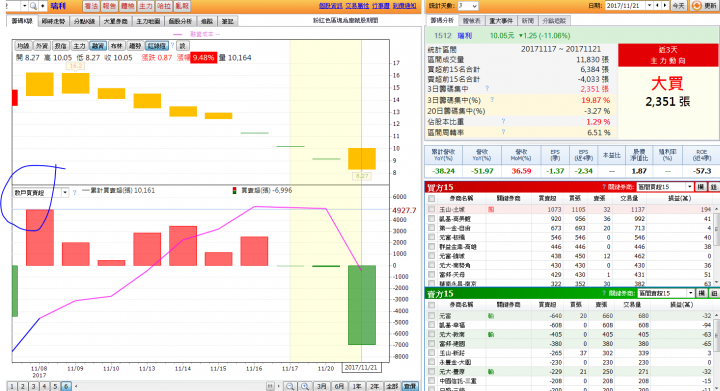This screenshot has width=720, height=391.
Task: Go to previous date using left arrow
Action: click(x=658, y=6)
